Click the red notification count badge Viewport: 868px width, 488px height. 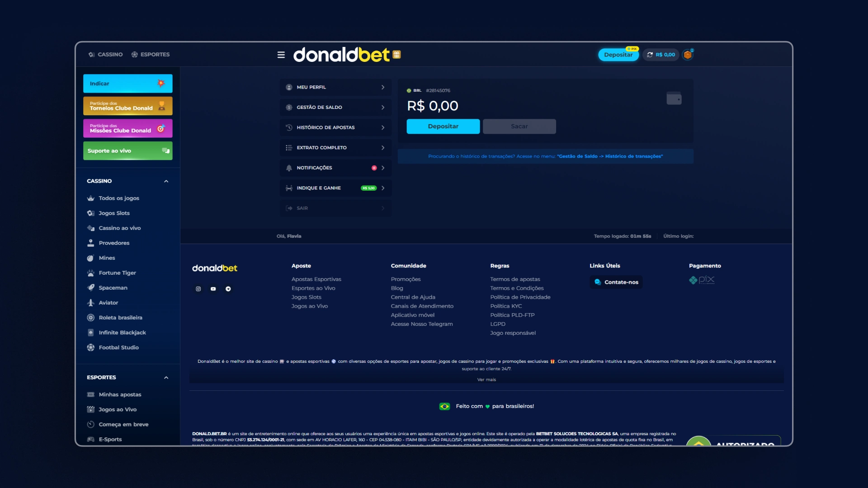[374, 168]
